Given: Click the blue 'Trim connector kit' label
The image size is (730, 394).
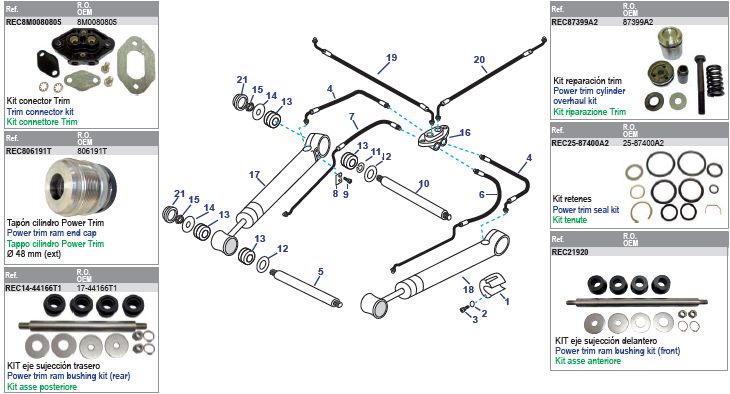Looking at the screenshot, I should pos(40,112).
